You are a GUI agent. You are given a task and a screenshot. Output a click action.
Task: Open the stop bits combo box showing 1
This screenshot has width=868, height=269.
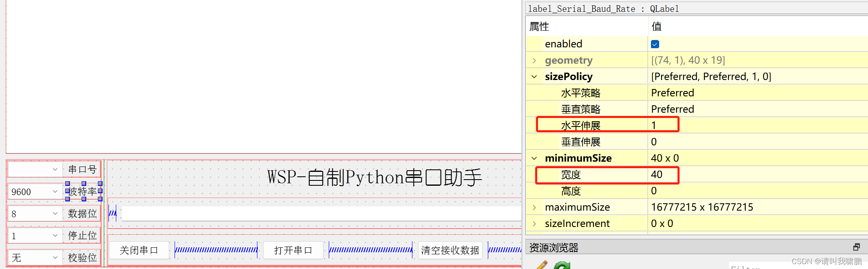(35, 236)
